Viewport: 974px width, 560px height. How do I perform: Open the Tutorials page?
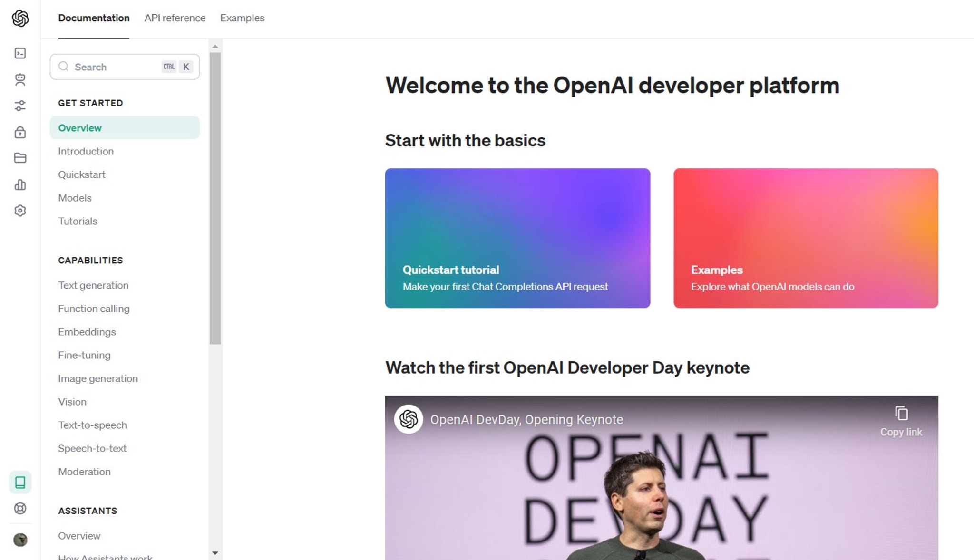(78, 221)
